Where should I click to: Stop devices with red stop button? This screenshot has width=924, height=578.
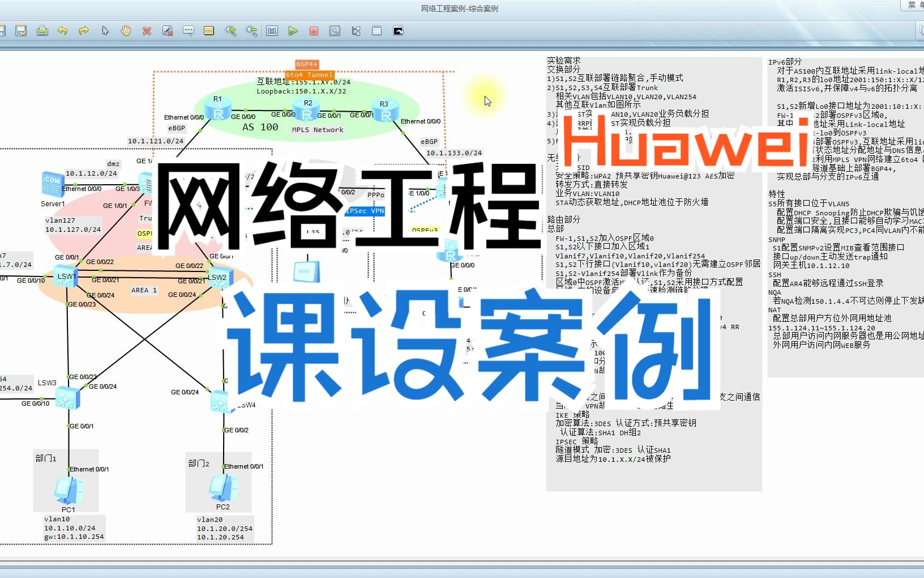[x=314, y=31]
